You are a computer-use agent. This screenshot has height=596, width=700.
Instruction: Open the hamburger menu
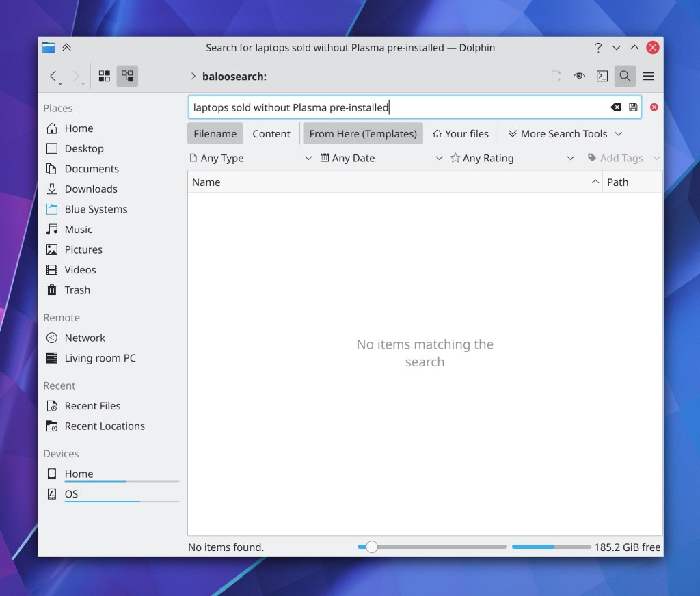648,76
